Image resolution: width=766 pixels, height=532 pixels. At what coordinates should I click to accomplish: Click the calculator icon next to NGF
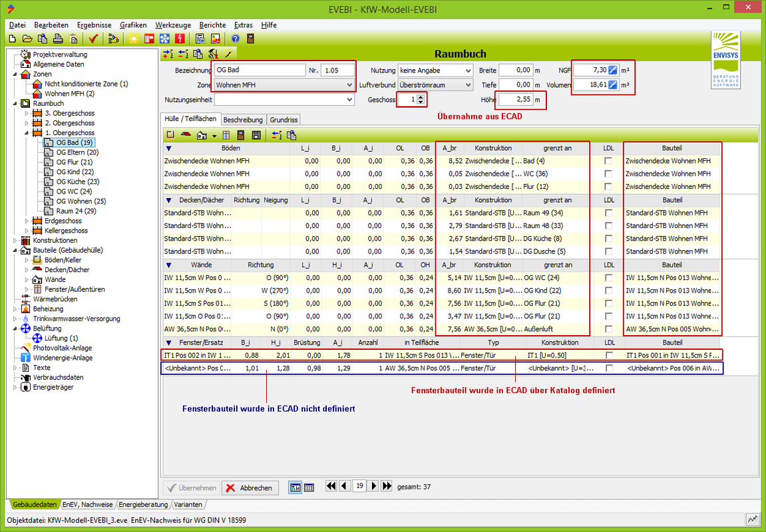[614, 70]
